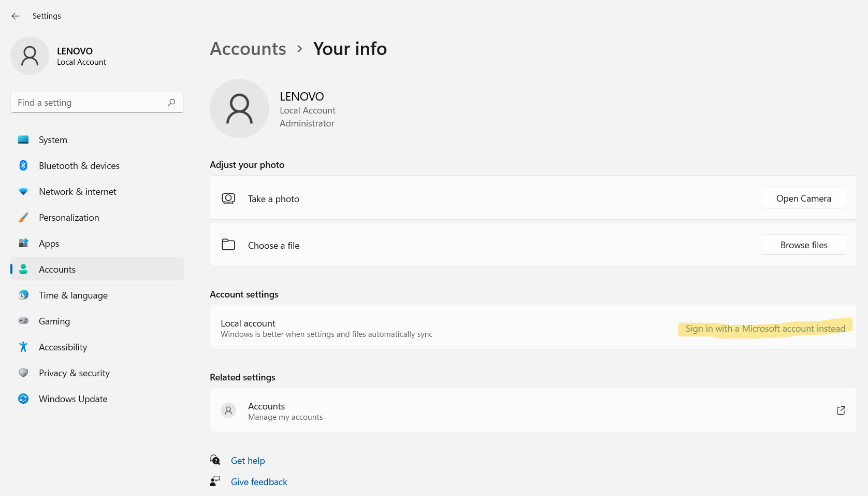The image size is (868, 496).
Task: Sign in with a Microsoft account instead
Action: (765, 329)
